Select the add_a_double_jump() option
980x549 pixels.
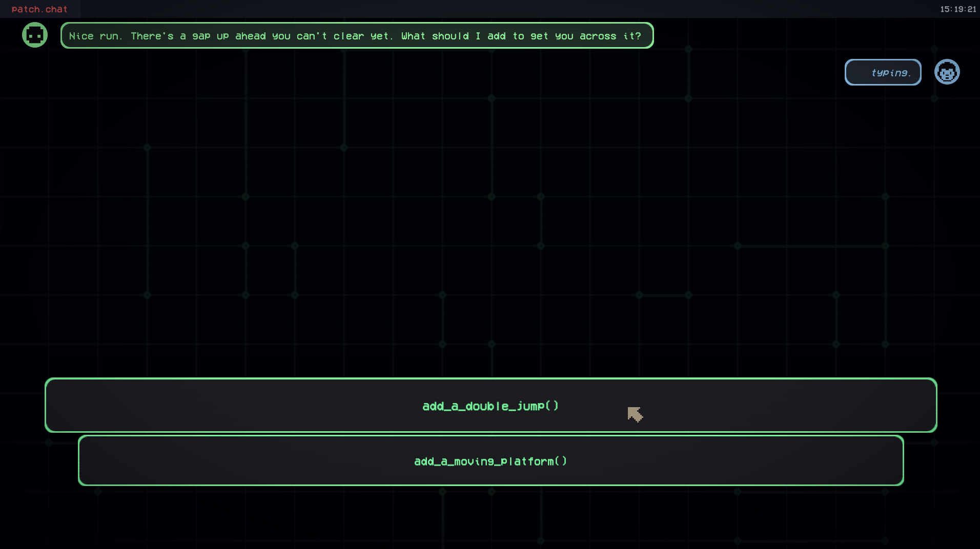(491, 405)
